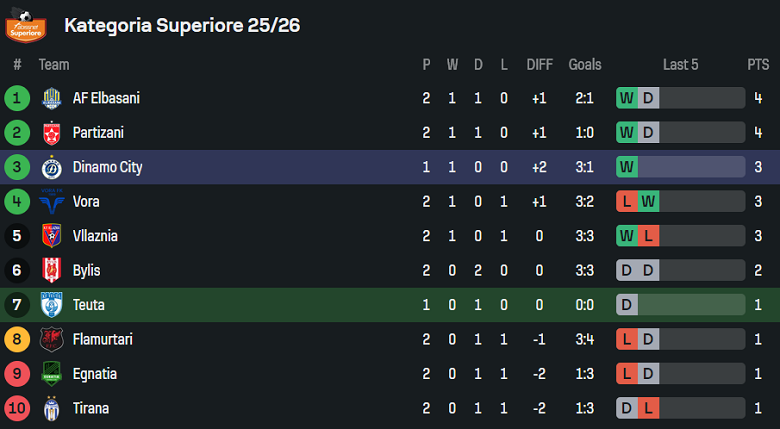
Task: Click Vora's red L form badge
Action: coord(627,202)
